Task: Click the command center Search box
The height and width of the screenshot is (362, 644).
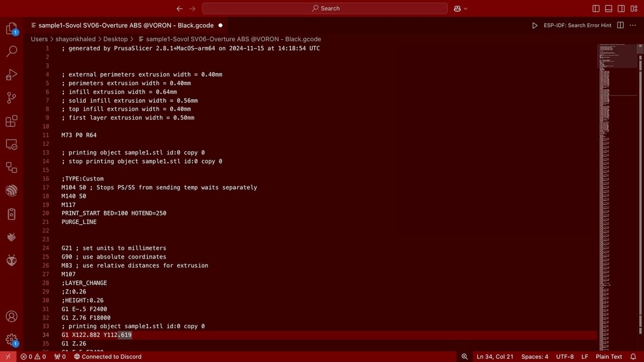Action: (325, 9)
